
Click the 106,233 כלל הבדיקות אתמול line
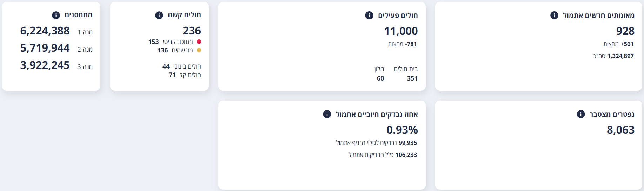coord(383,155)
